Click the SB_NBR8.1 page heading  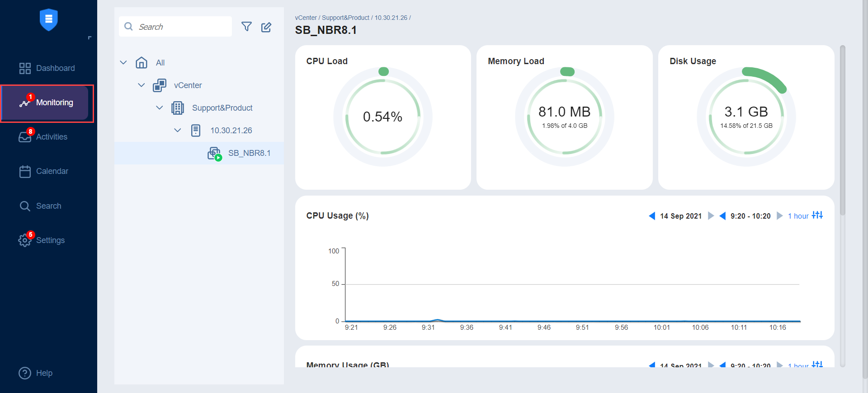pyautogui.click(x=325, y=30)
